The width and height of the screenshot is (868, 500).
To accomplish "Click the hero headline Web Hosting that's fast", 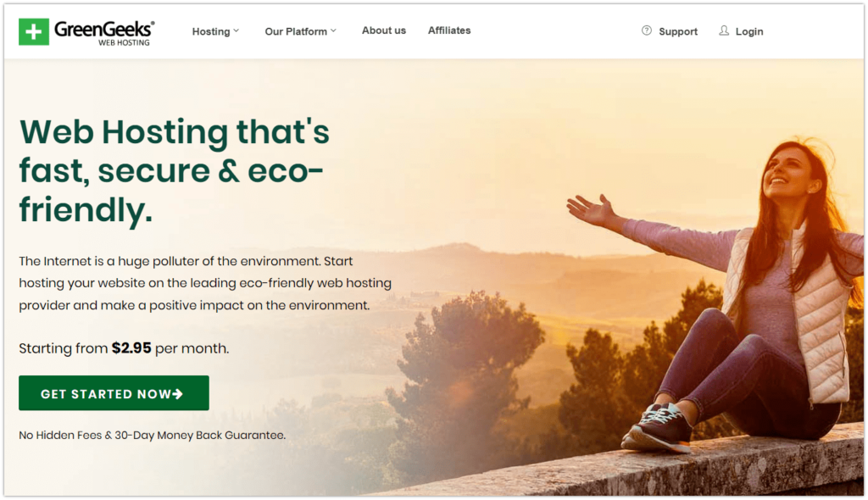I will tap(175, 171).
